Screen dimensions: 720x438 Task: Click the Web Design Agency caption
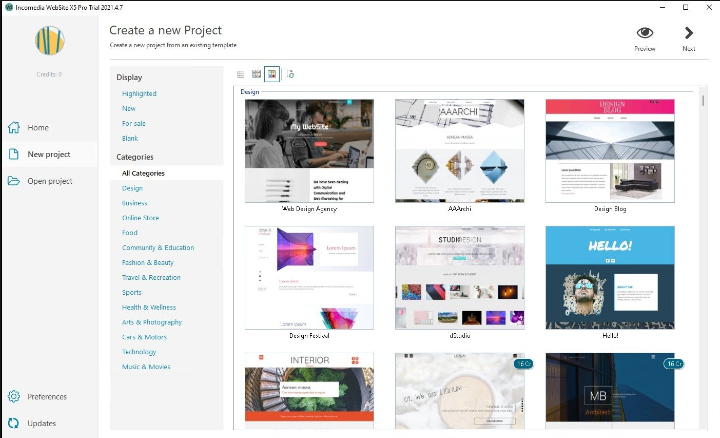click(x=309, y=209)
